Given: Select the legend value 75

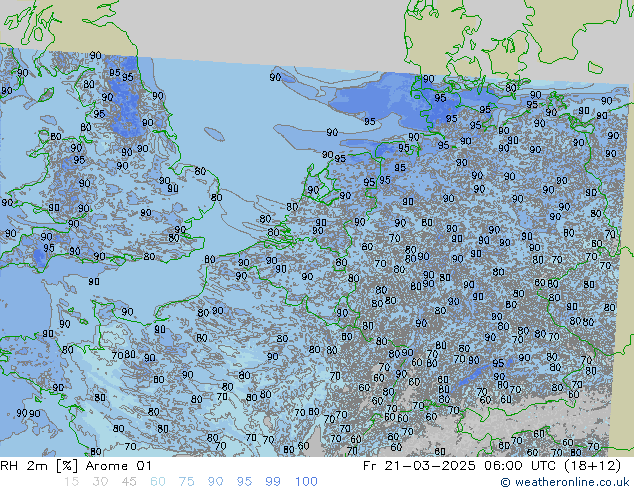Looking at the screenshot, I should coord(186,482).
